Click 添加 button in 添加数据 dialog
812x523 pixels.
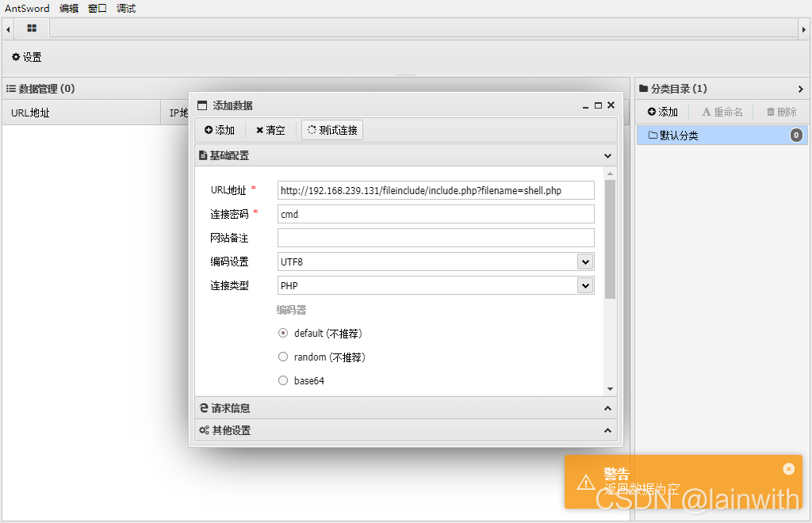click(x=220, y=131)
